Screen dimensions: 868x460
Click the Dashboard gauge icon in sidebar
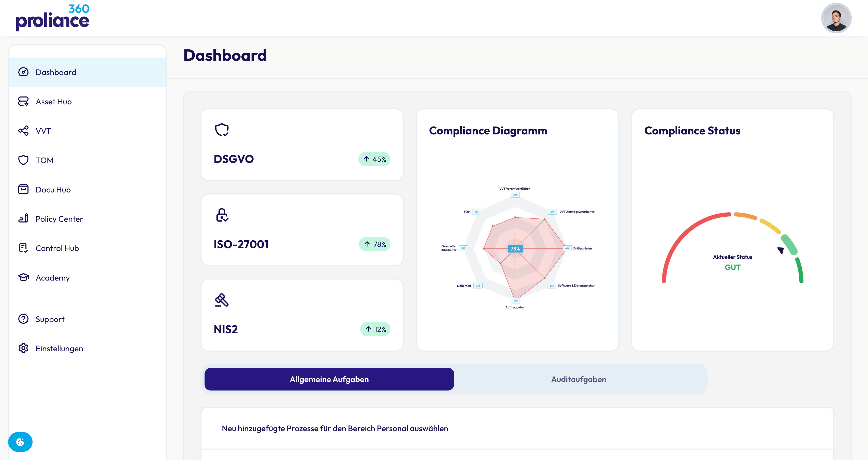point(23,72)
